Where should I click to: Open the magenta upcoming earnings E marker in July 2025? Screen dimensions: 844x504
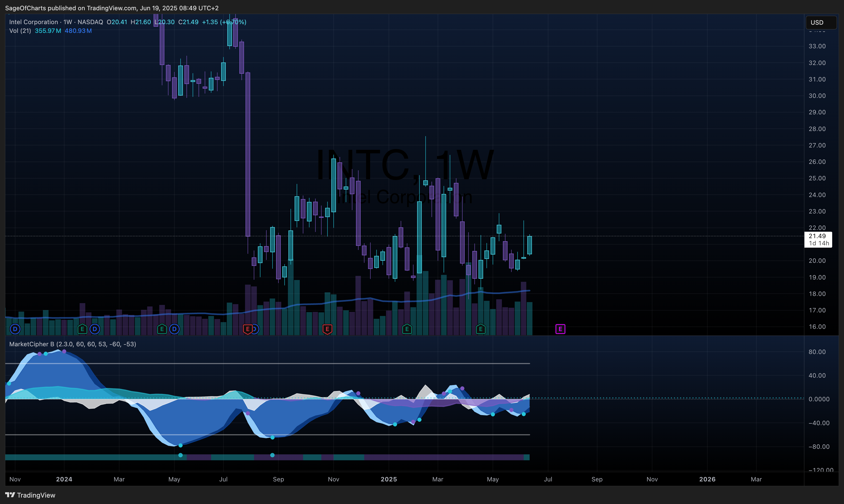coord(560,329)
